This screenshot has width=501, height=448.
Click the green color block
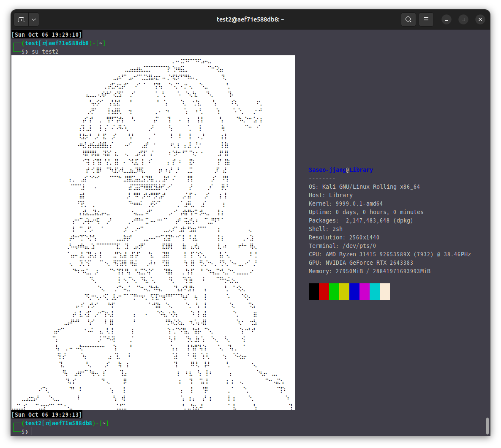click(334, 292)
